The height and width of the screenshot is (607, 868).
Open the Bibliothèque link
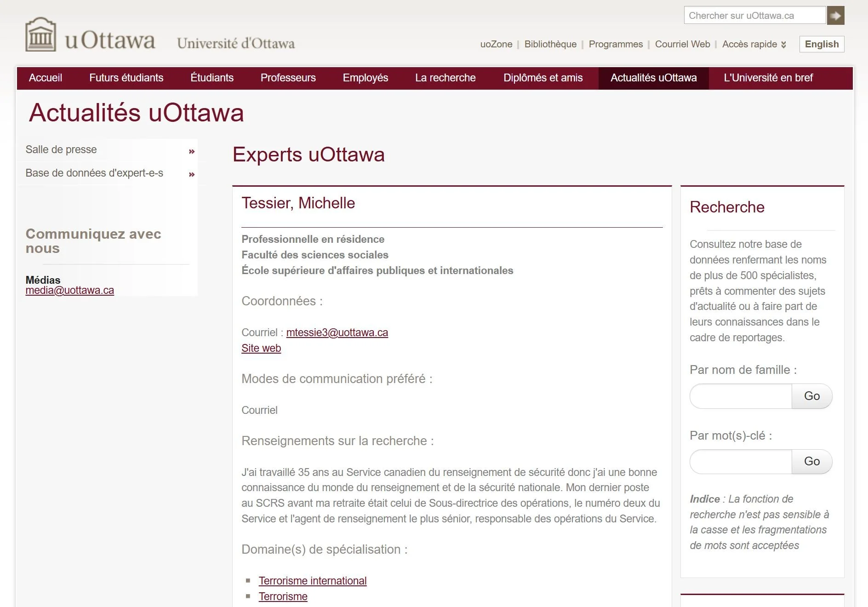pos(550,44)
